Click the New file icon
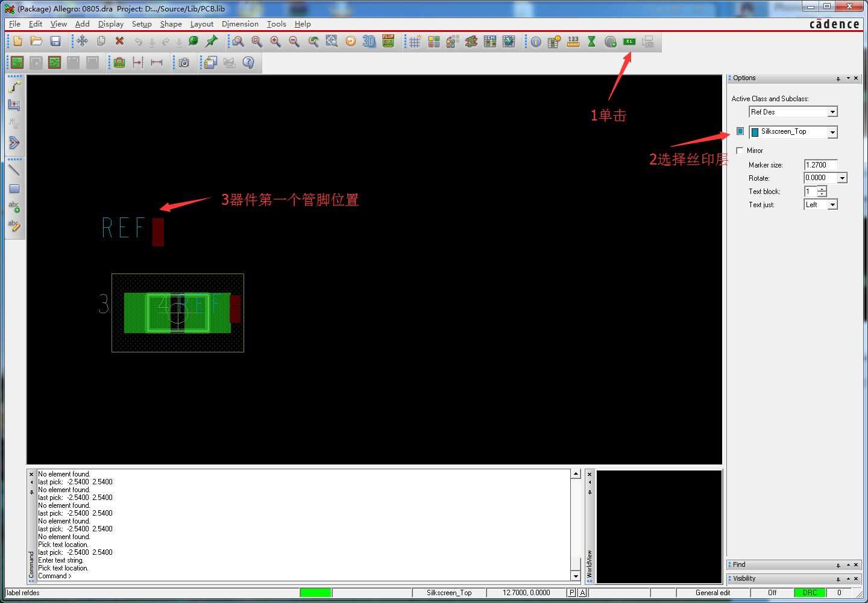 [x=17, y=42]
